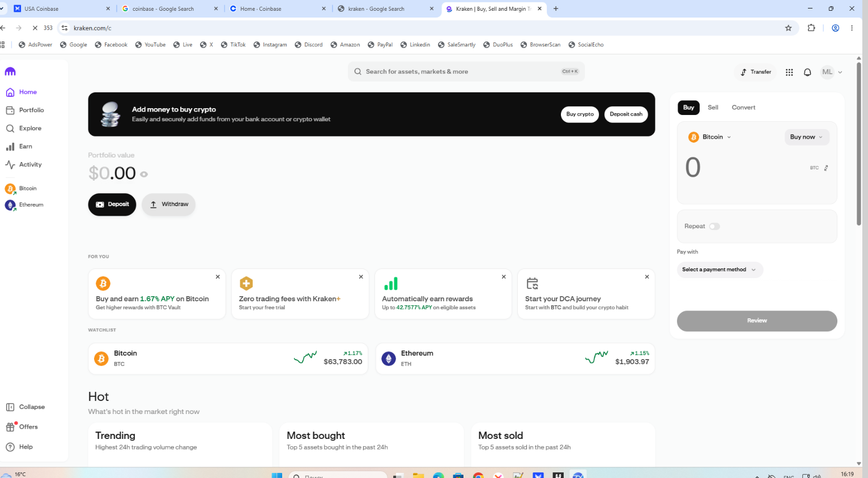Open Offers gift icon in sidebar
Image resolution: width=868 pixels, height=478 pixels.
click(x=11, y=427)
